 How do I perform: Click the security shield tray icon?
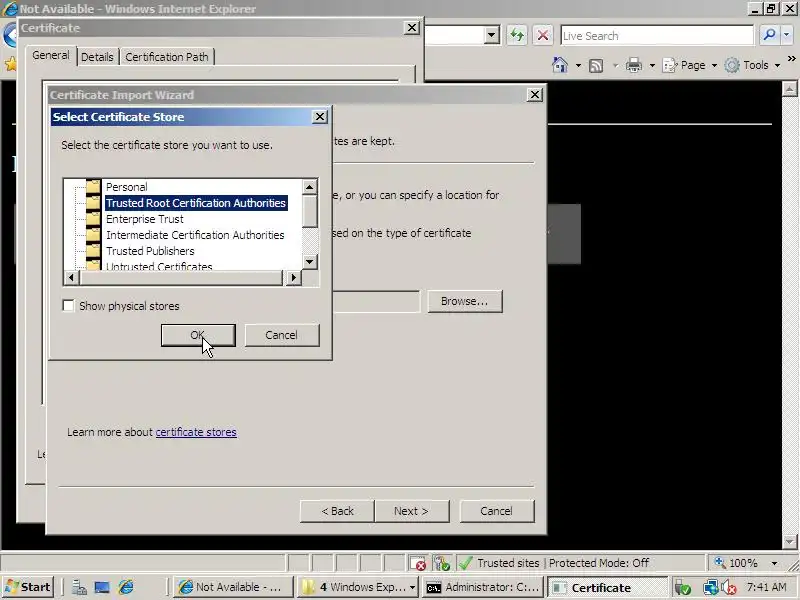coord(682,588)
